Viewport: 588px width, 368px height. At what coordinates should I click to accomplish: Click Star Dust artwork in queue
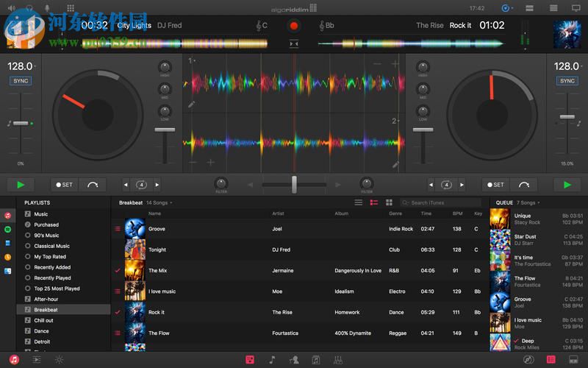pyautogui.click(x=501, y=240)
